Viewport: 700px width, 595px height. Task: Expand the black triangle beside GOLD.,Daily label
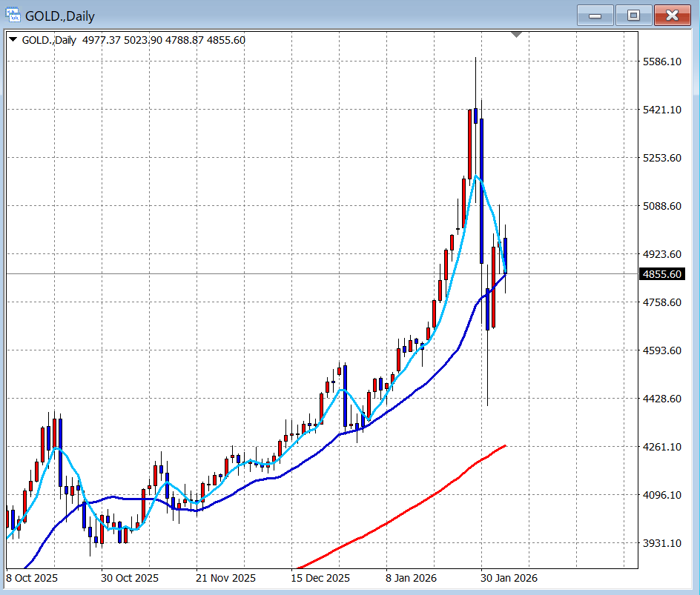click(x=13, y=40)
